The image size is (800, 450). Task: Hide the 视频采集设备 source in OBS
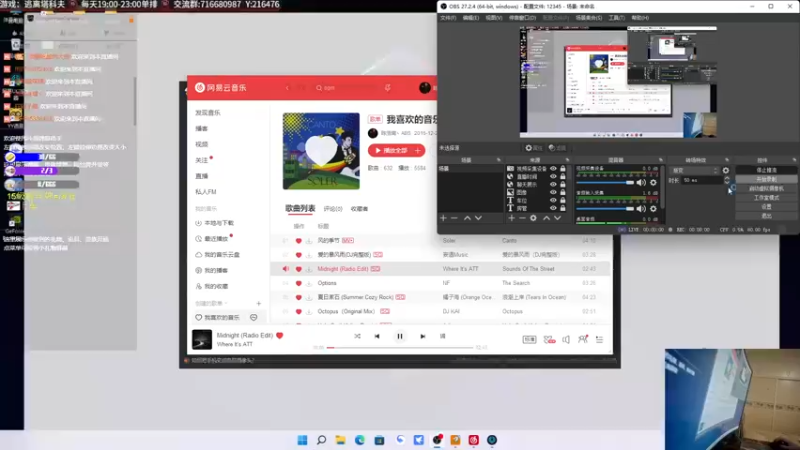553,168
